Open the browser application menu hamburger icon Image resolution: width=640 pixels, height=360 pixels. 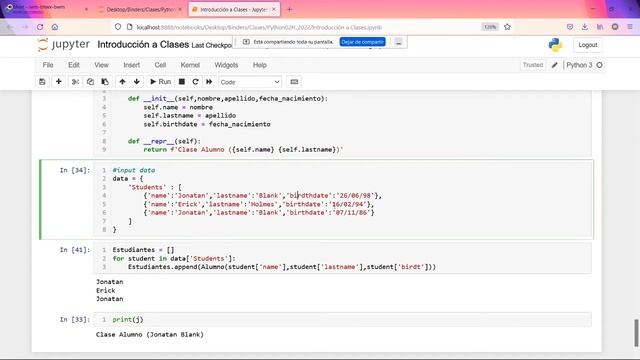tap(630, 27)
